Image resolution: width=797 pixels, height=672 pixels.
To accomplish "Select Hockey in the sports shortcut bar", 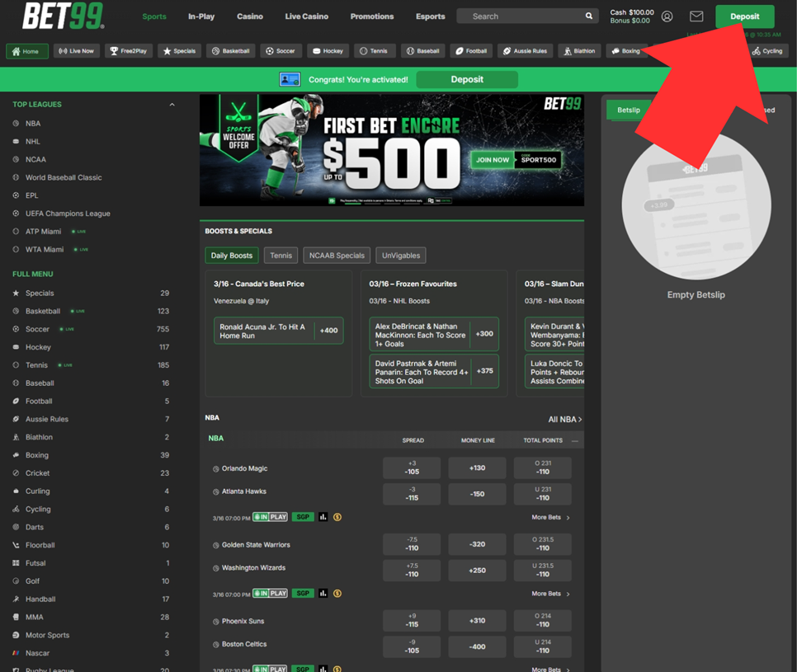I will (328, 51).
